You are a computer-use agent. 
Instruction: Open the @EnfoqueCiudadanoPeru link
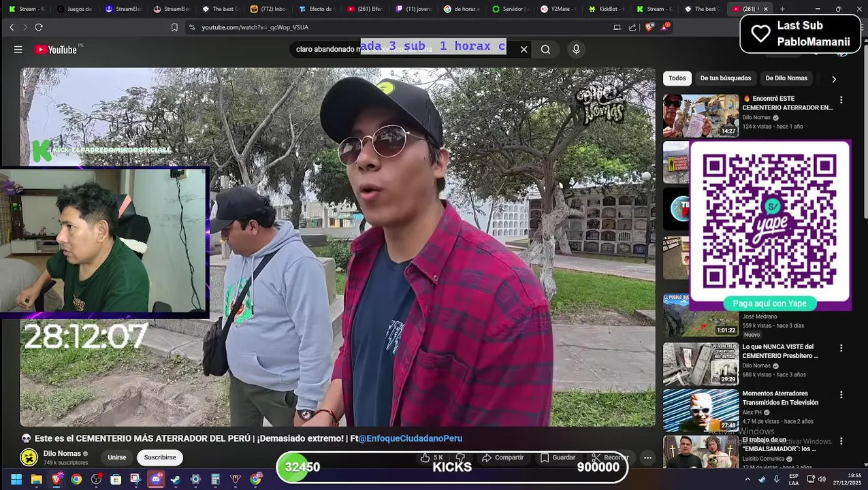click(x=411, y=438)
